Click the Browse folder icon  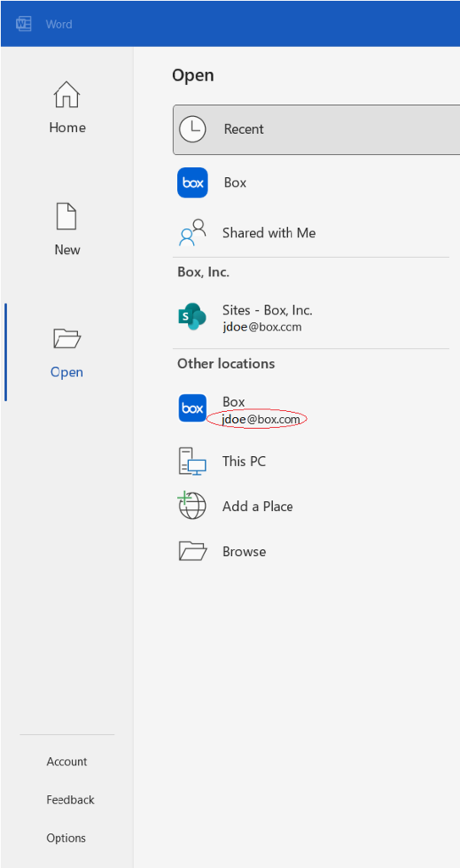click(192, 551)
